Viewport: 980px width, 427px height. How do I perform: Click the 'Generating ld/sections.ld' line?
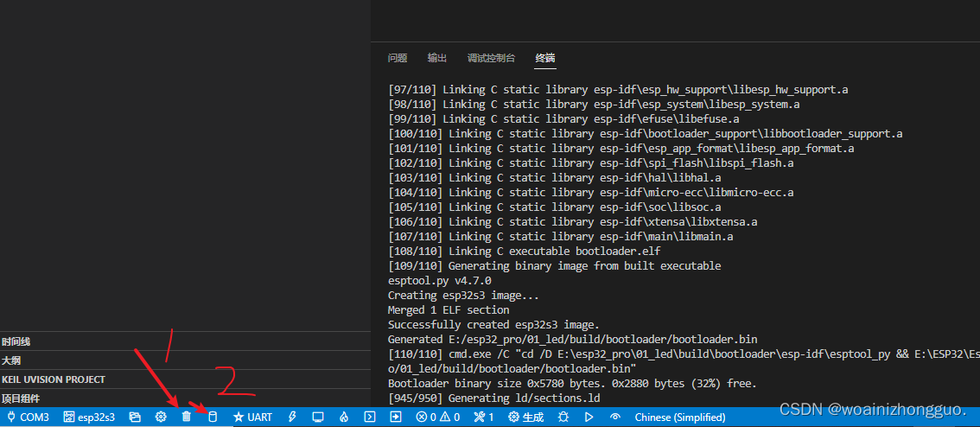pos(493,398)
